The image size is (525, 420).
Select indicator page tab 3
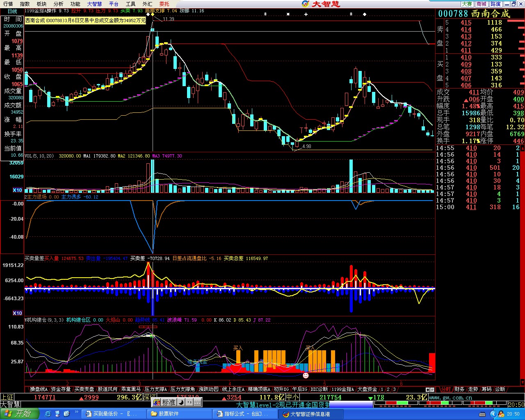[395, 389]
